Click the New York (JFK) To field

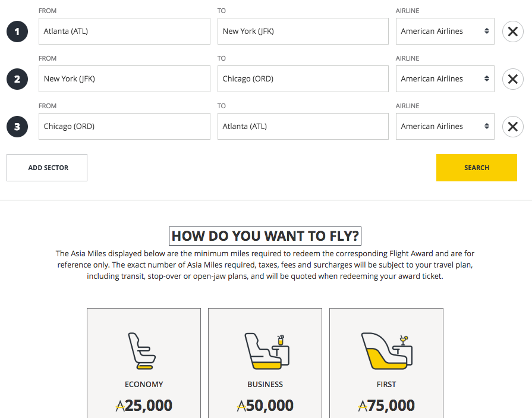[x=303, y=32]
